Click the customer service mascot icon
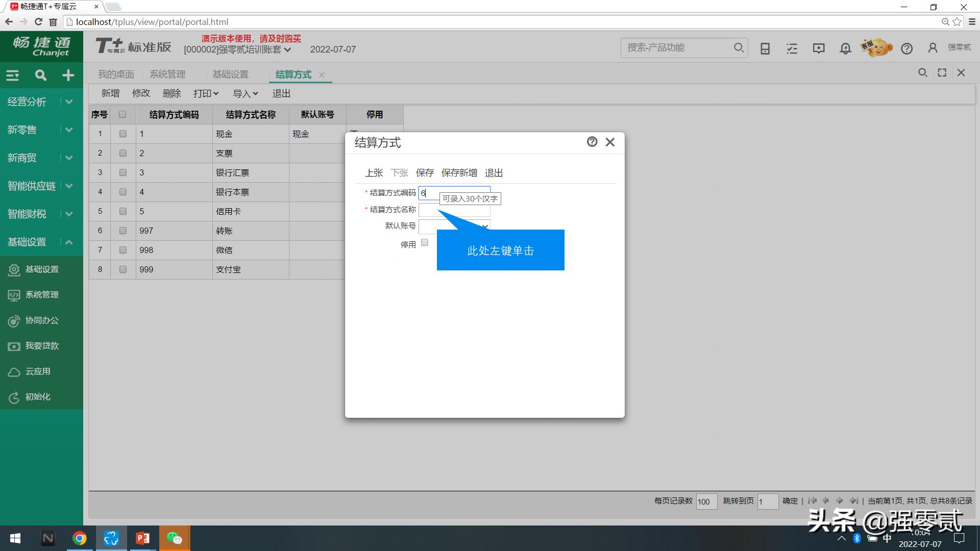This screenshot has height=551, width=980. 876,47
